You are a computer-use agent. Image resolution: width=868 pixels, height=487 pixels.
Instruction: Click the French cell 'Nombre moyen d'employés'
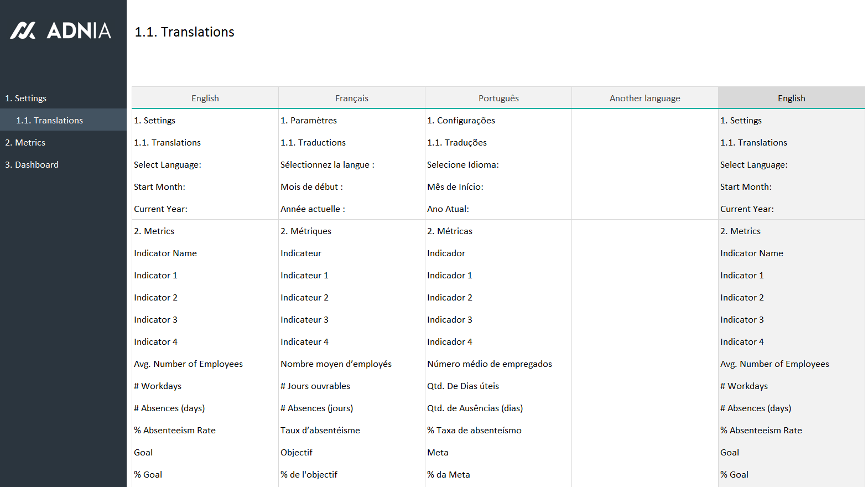point(336,364)
